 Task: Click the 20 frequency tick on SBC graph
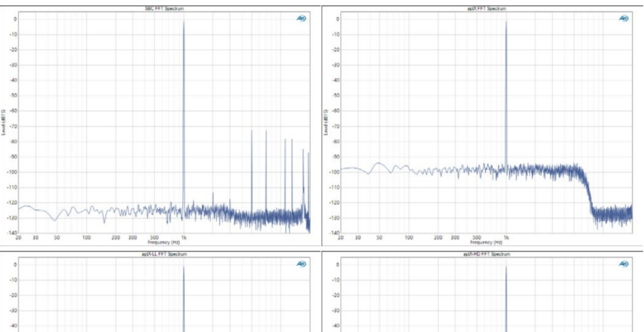(x=18, y=237)
